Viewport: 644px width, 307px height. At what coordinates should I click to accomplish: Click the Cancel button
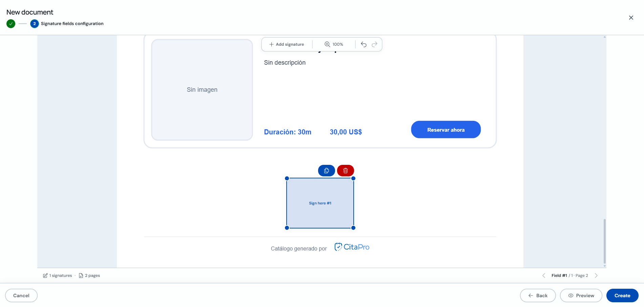[x=21, y=295]
